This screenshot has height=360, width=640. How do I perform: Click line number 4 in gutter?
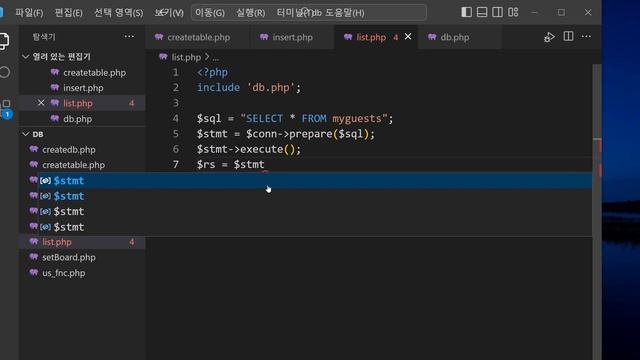tap(176, 118)
